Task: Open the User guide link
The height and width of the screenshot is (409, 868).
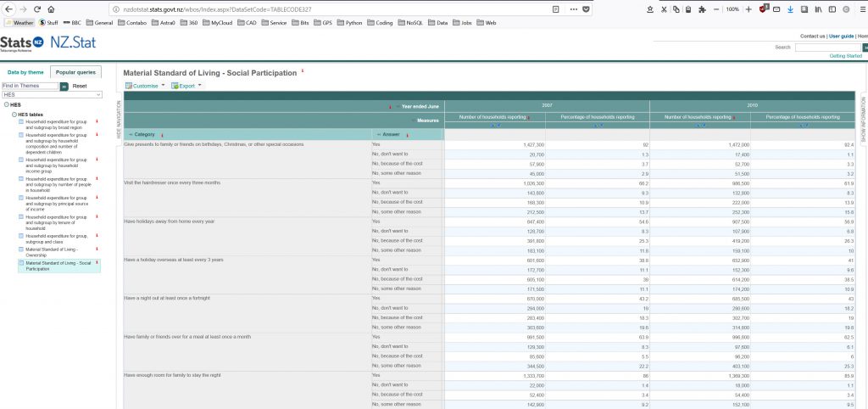Action: pyautogui.click(x=841, y=36)
